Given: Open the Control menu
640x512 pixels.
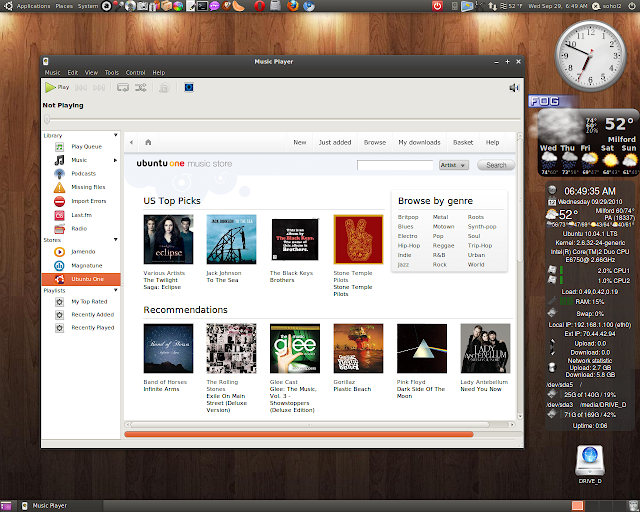Looking at the screenshot, I should coord(135,72).
